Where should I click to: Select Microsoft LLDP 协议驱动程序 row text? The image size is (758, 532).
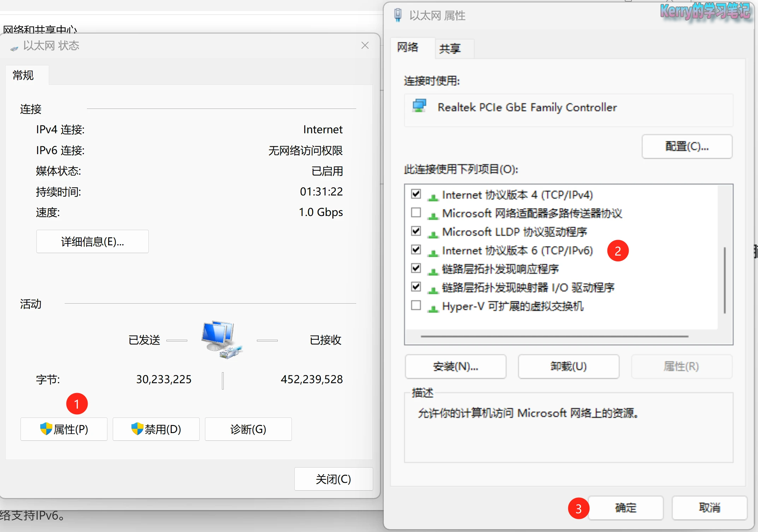[515, 232]
